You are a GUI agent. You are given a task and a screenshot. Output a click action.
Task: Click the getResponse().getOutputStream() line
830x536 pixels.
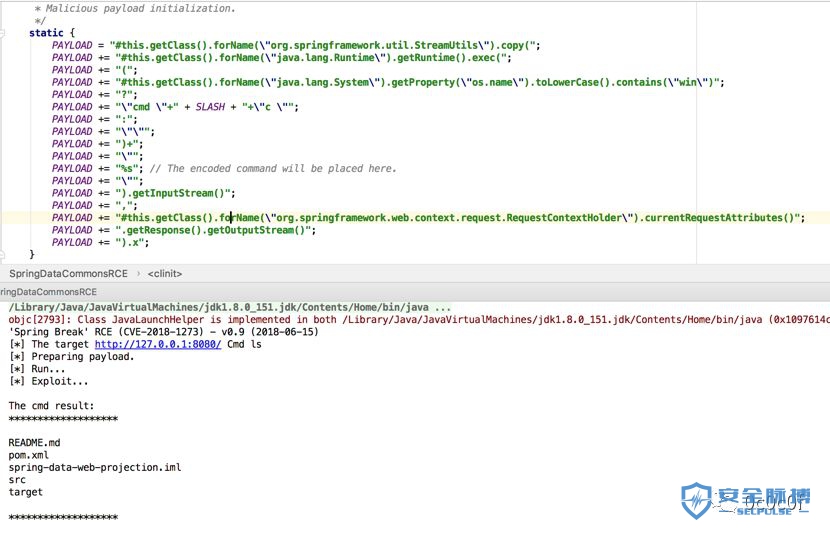(x=184, y=230)
